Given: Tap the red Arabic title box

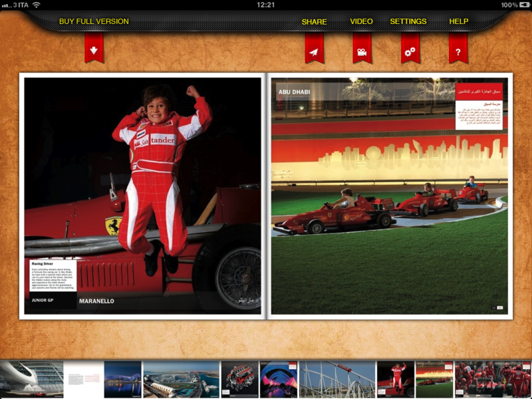Looking at the screenshot, I should [479, 92].
